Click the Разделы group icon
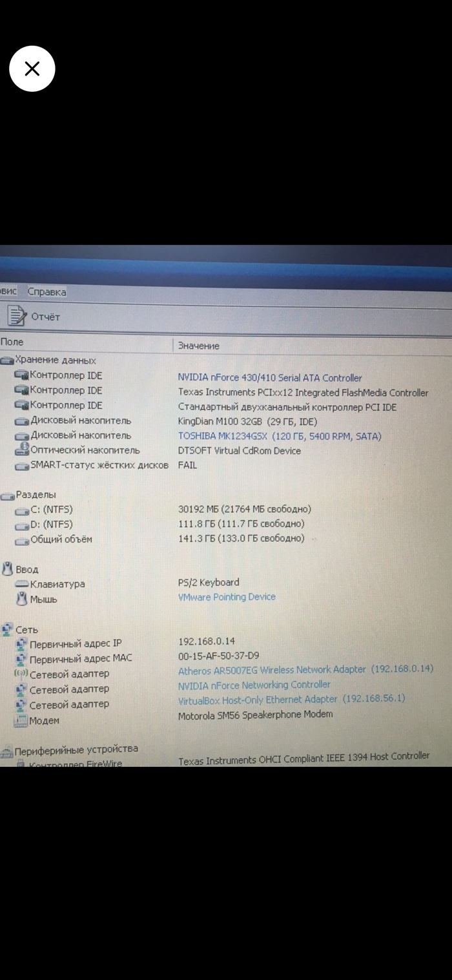 [8, 495]
